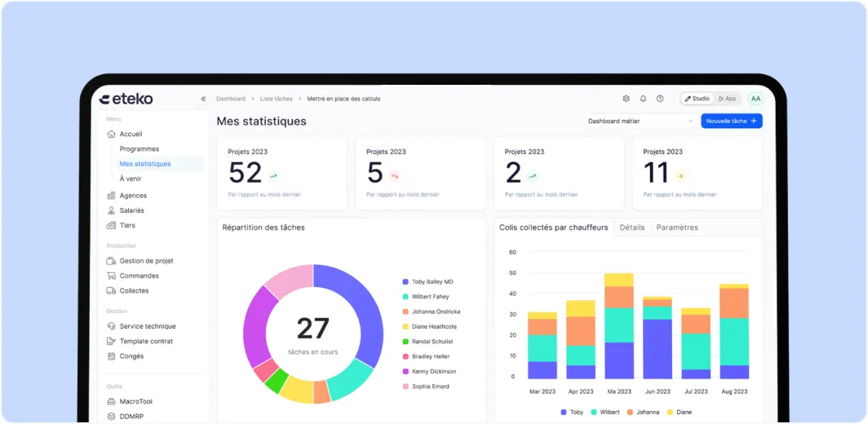Image resolution: width=868 pixels, height=424 pixels.
Task: Switch to Studio mode
Action: (697, 99)
